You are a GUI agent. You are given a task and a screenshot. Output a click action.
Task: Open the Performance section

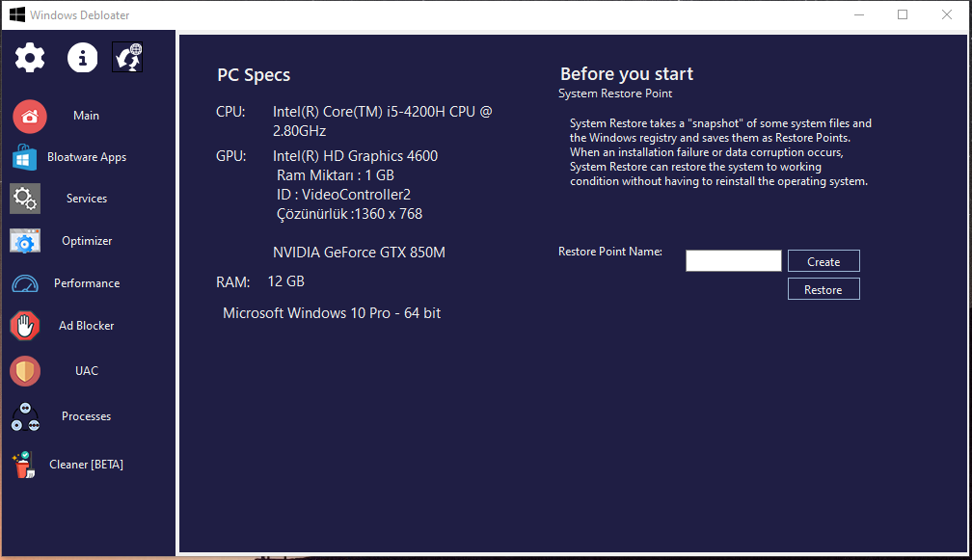coord(88,282)
